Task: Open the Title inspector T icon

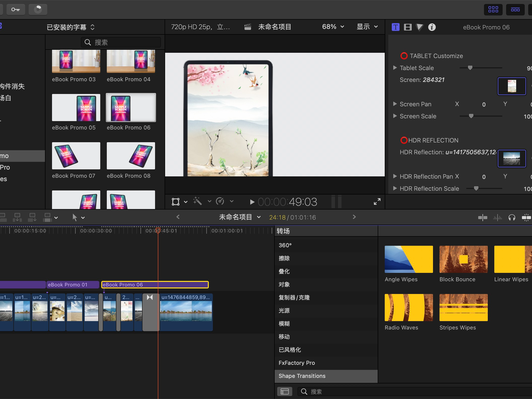Action: (x=396, y=27)
